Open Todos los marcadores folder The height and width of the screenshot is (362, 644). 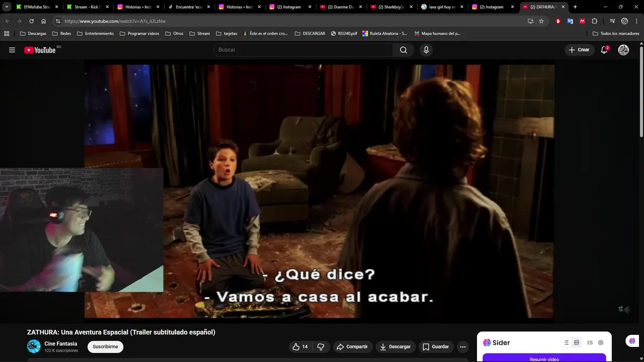(x=616, y=34)
